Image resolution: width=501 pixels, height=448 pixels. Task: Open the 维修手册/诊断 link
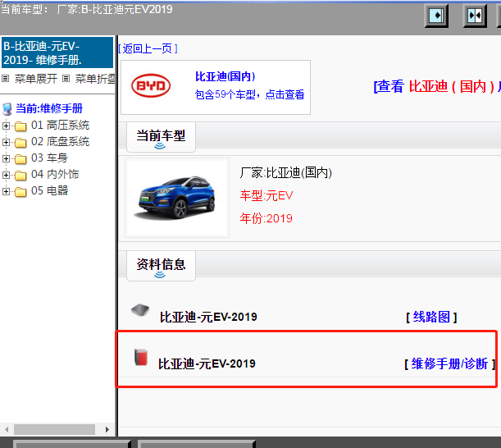(449, 363)
